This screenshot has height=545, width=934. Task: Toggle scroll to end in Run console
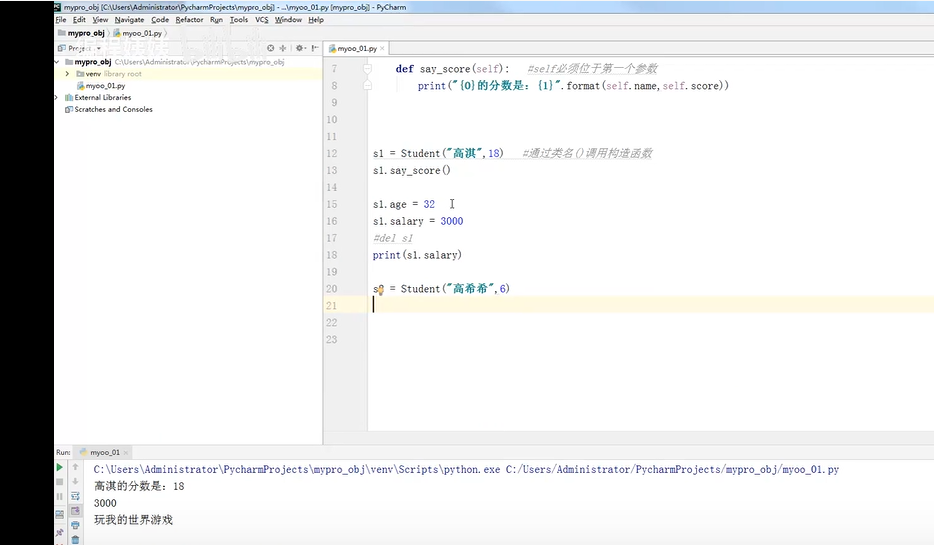tap(75, 511)
